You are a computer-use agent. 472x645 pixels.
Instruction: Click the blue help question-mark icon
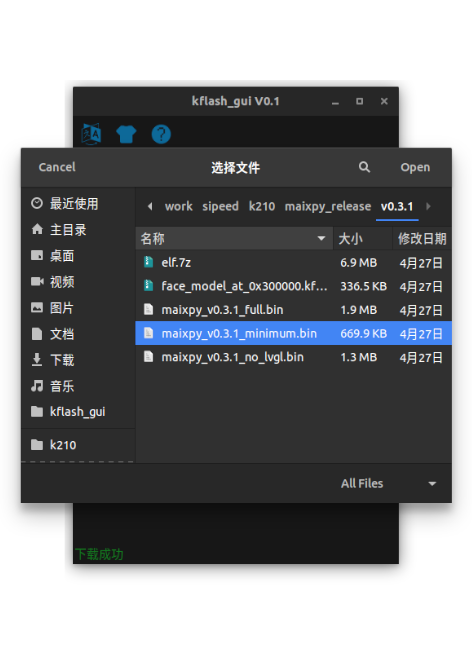tap(161, 134)
